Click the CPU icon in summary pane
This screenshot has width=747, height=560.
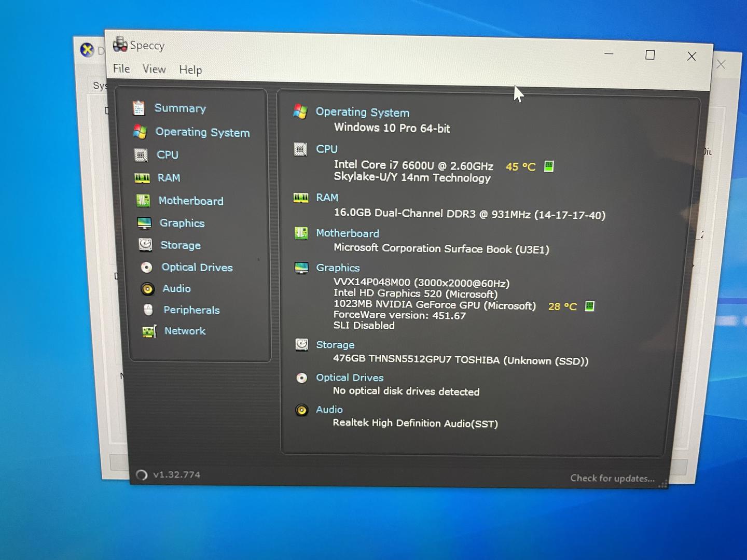point(300,149)
